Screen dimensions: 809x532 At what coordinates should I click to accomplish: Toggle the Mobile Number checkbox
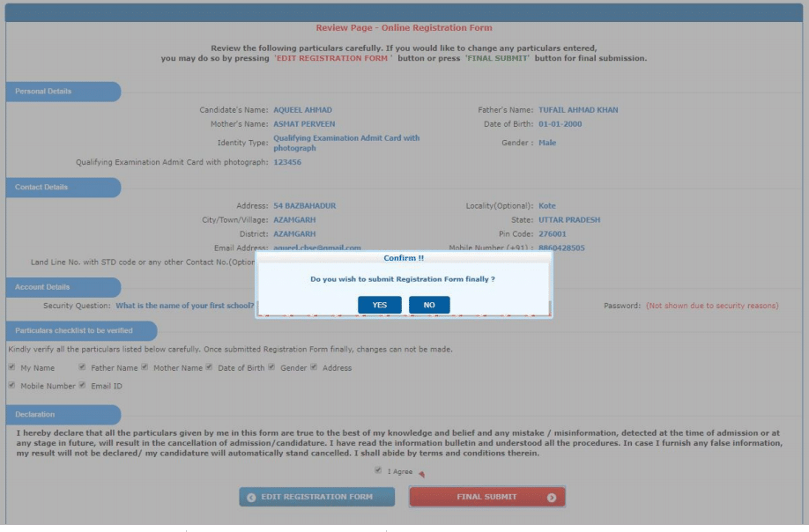coord(11,385)
